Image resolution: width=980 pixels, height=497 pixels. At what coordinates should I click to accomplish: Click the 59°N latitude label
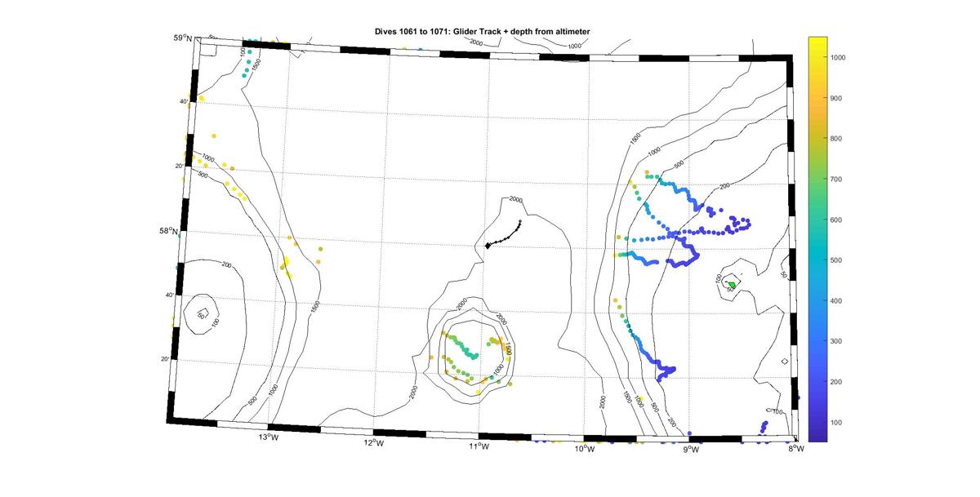[x=183, y=38]
